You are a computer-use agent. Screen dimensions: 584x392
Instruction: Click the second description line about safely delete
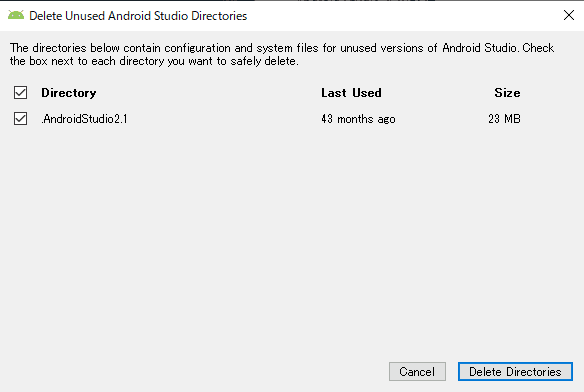[154, 61]
